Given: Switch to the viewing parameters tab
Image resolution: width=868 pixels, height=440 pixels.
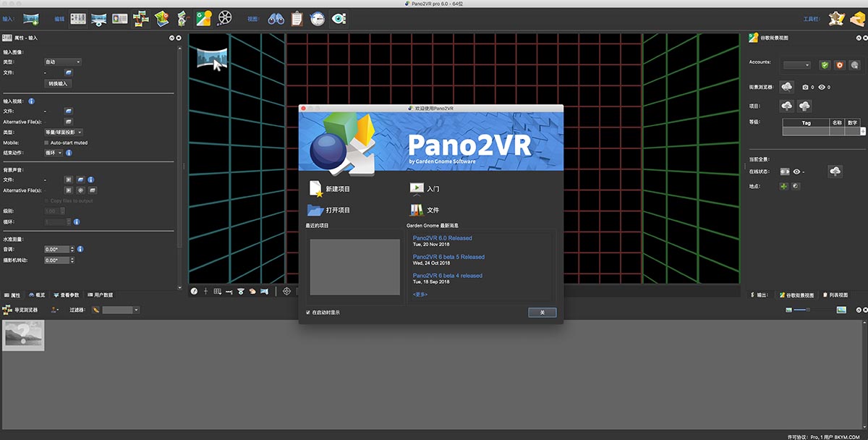Looking at the screenshot, I should 67,295.
